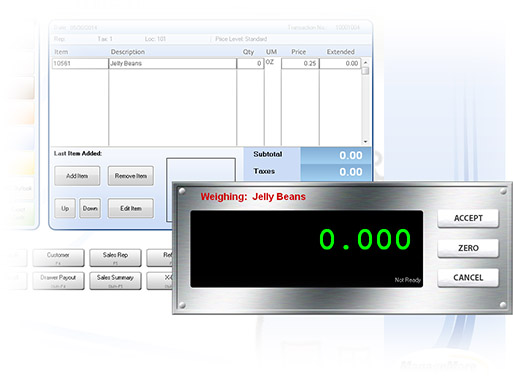Select item number 10561 cell

click(x=80, y=64)
